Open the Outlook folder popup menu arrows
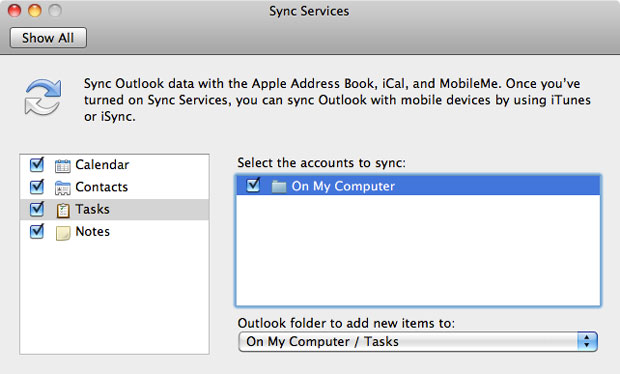This screenshot has height=374, width=620. pyautogui.click(x=587, y=342)
